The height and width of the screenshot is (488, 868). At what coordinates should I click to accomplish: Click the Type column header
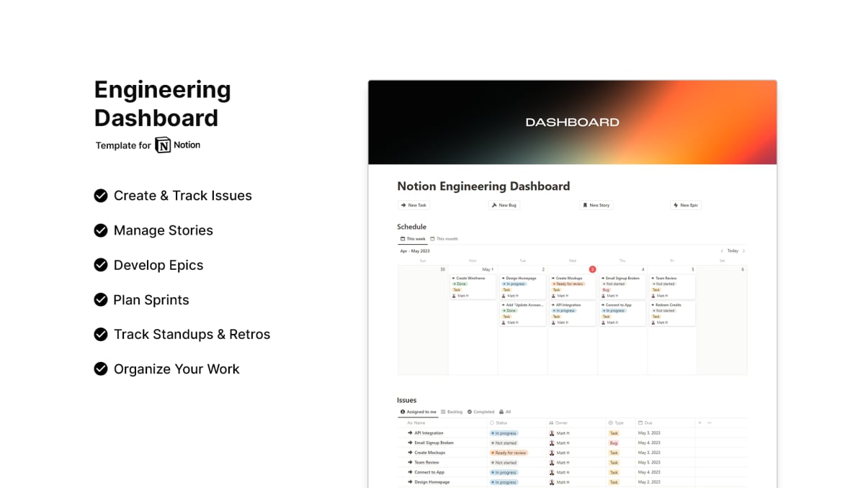click(x=616, y=423)
